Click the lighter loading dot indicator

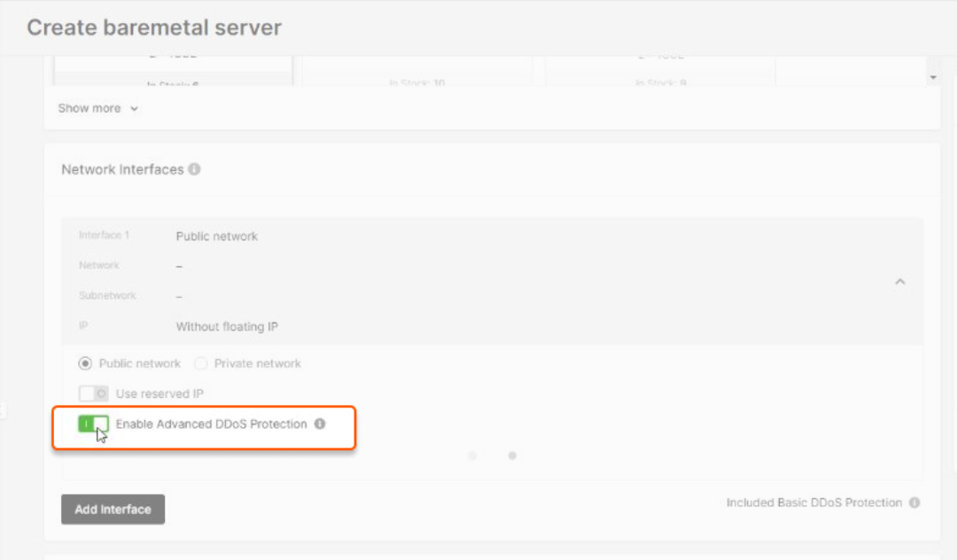click(471, 455)
